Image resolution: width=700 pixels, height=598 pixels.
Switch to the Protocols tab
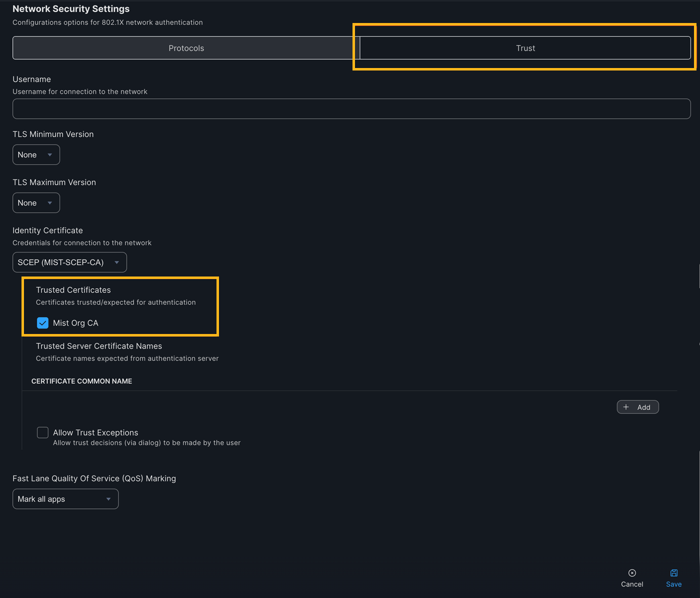pos(186,48)
